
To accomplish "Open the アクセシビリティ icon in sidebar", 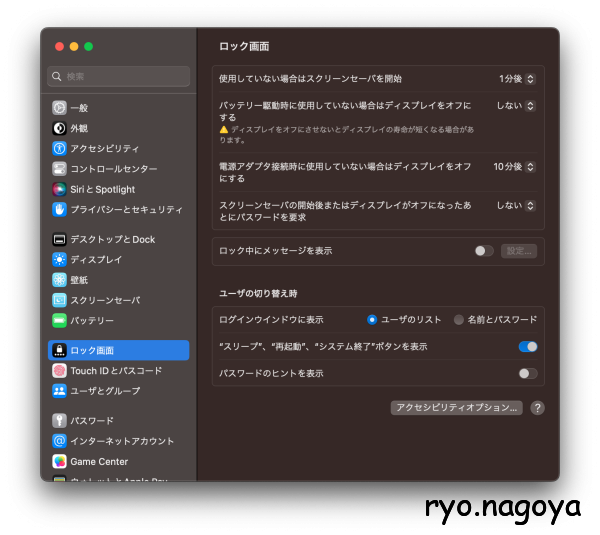I will [x=60, y=148].
